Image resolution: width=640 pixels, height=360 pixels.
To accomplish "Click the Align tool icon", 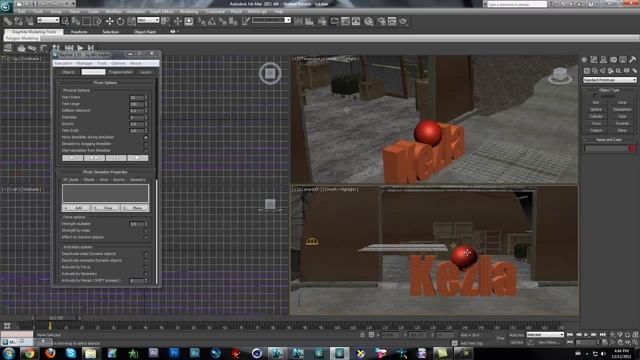I will point(309,21).
